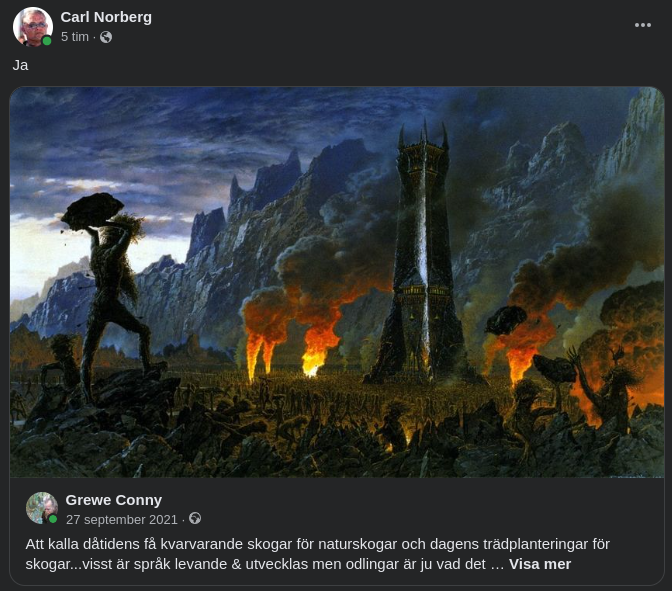Open the 27 september 2021 date link
The image size is (672, 591).
tap(122, 519)
